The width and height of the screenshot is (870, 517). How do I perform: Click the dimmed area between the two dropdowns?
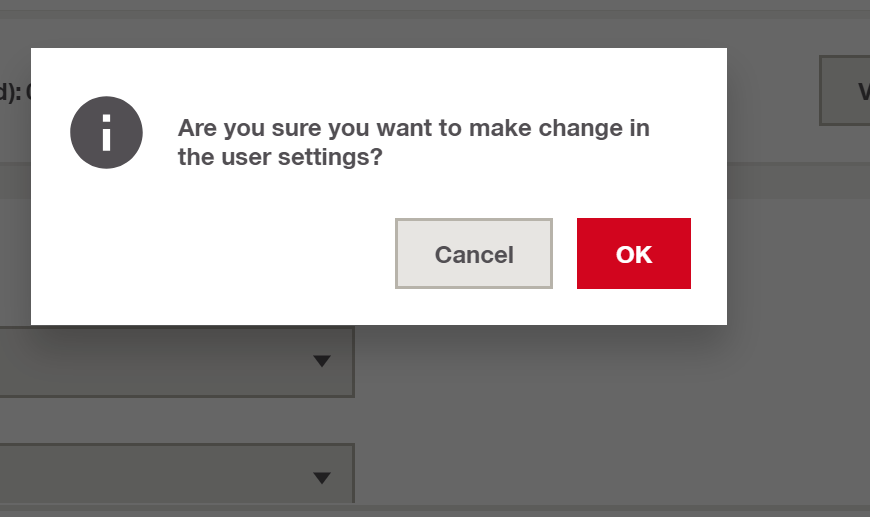tap(176, 420)
